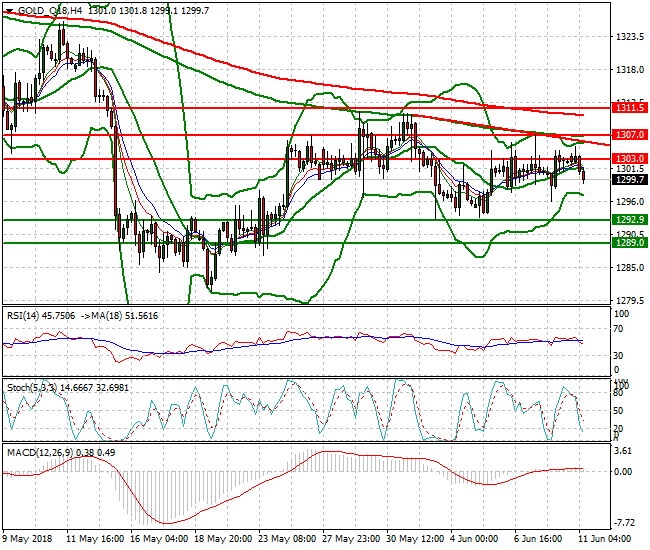Click the 70 level on RSI scale
The width and height of the screenshot is (650, 550).
coord(618,329)
